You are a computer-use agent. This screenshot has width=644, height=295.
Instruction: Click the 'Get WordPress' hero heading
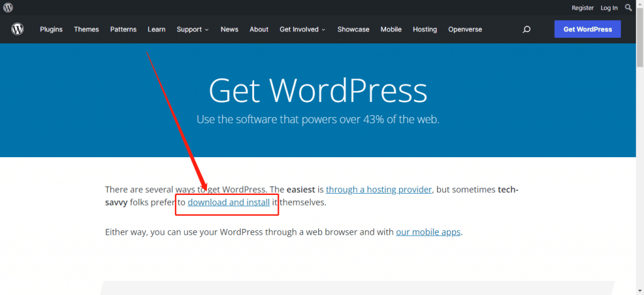(318, 91)
